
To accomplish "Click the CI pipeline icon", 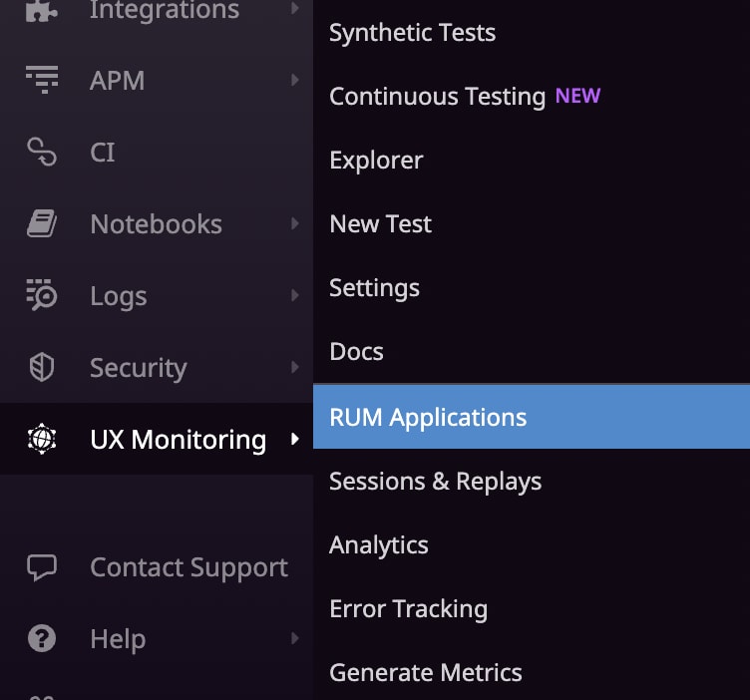I will pyautogui.click(x=41, y=153).
